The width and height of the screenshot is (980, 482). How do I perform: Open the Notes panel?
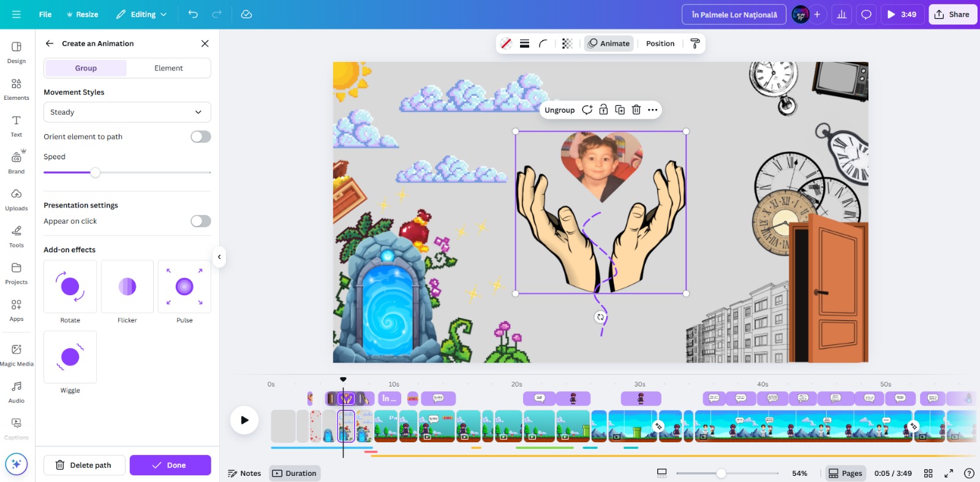tap(244, 473)
